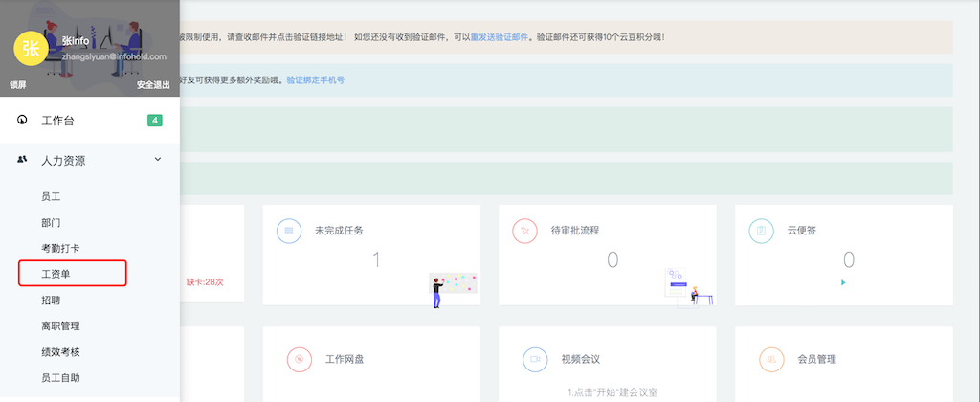Click the 验证绑定手机号 link
Viewport: 980px width, 402px height.
[x=316, y=80]
